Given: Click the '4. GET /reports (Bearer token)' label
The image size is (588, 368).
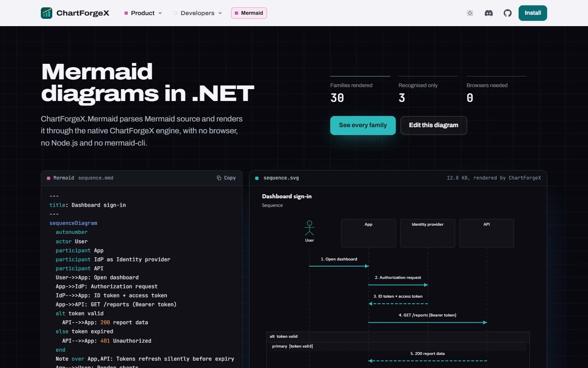Looking at the screenshot, I should coord(428,315).
